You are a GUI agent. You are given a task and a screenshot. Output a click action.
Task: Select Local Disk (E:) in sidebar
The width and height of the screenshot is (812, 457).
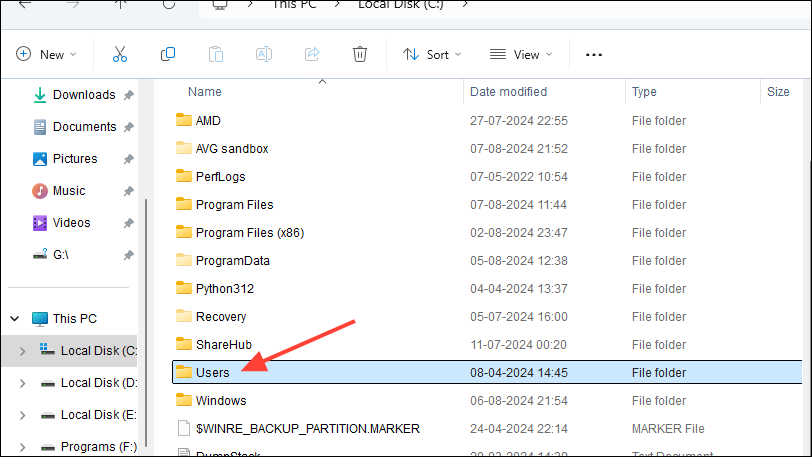[89, 415]
